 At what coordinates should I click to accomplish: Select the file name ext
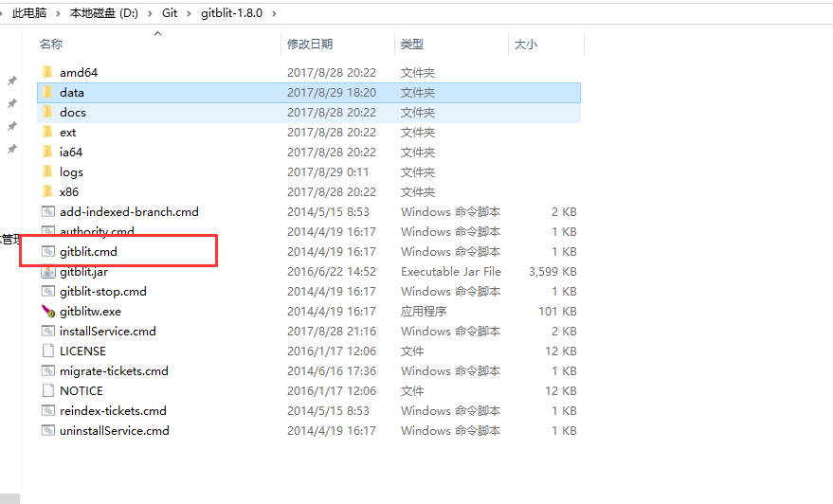pos(67,133)
